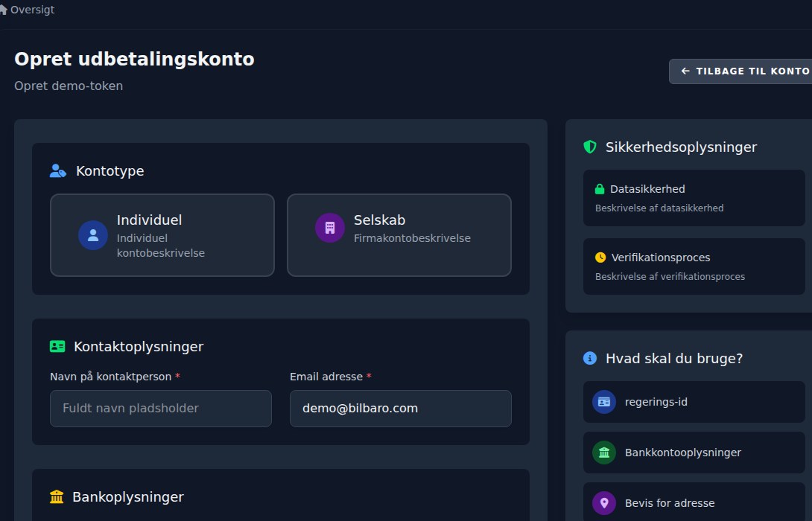The width and height of the screenshot is (812, 521).
Task: Select the Individuel account type card
Action: [x=162, y=235]
